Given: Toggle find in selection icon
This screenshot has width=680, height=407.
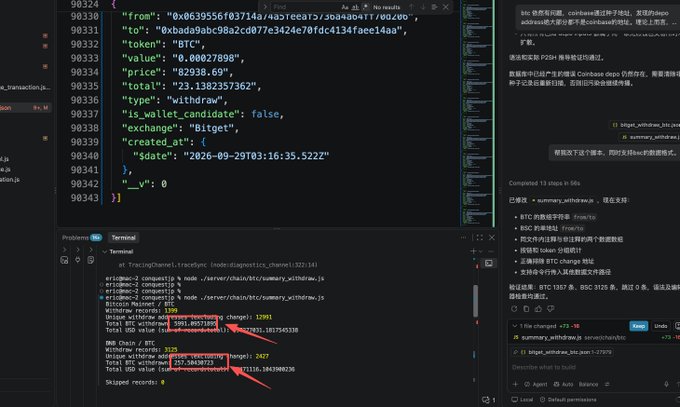Looking at the screenshot, I should [434, 7].
